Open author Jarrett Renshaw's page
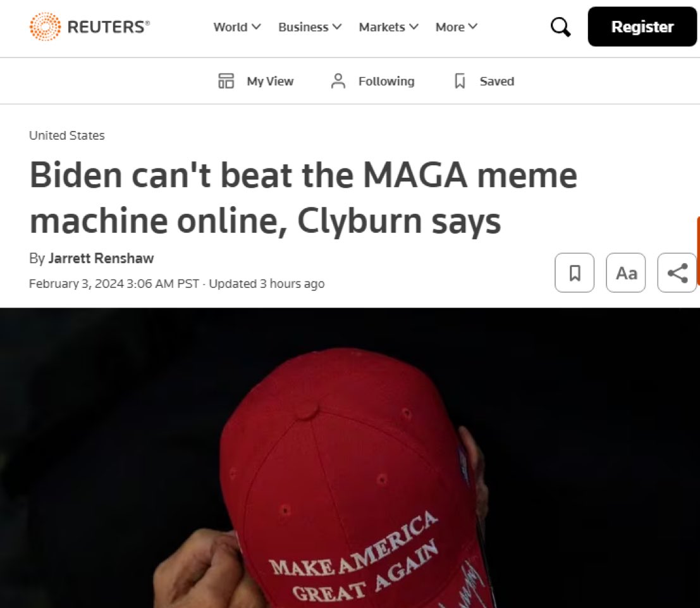The image size is (700, 608). (101, 258)
